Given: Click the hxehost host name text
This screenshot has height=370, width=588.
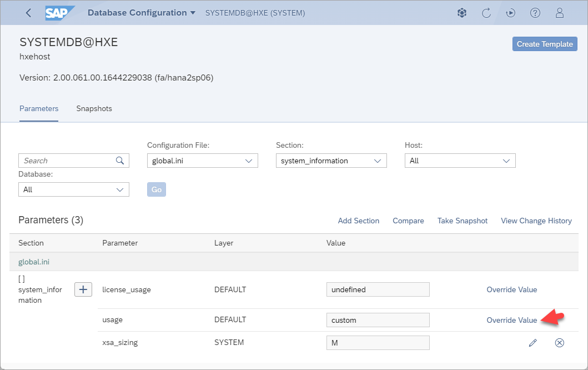Looking at the screenshot, I should click(x=35, y=57).
